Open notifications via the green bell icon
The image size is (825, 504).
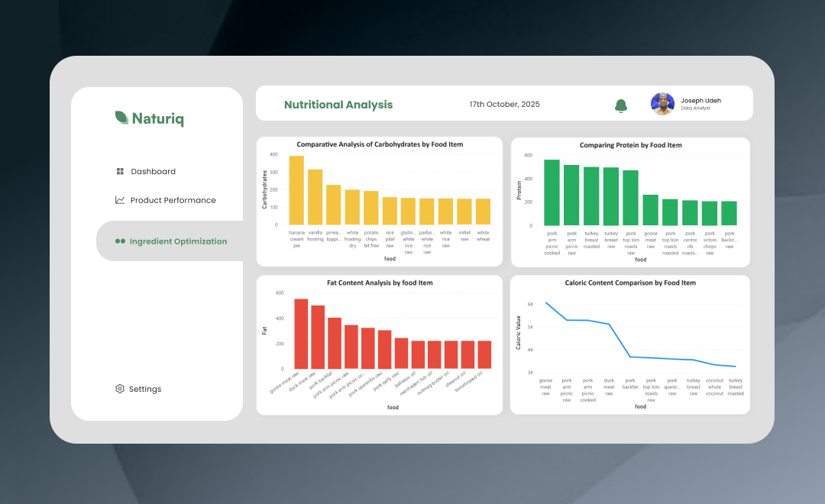tap(621, 105)
